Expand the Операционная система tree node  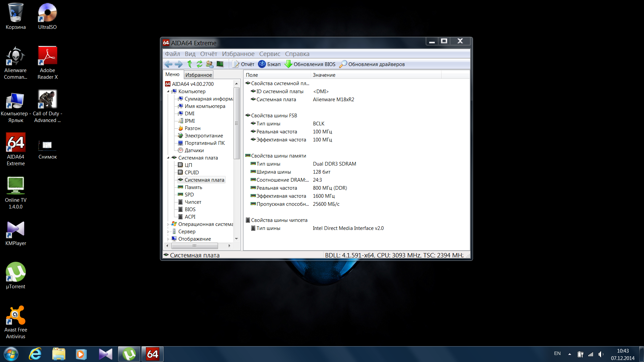[168, 224]
